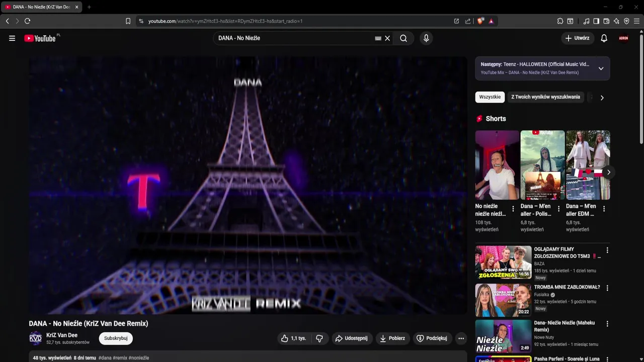Open the Dana – M'en aller EDM Short thumbnail
This screenshot has width=644, height=362.
click(588, 165)
